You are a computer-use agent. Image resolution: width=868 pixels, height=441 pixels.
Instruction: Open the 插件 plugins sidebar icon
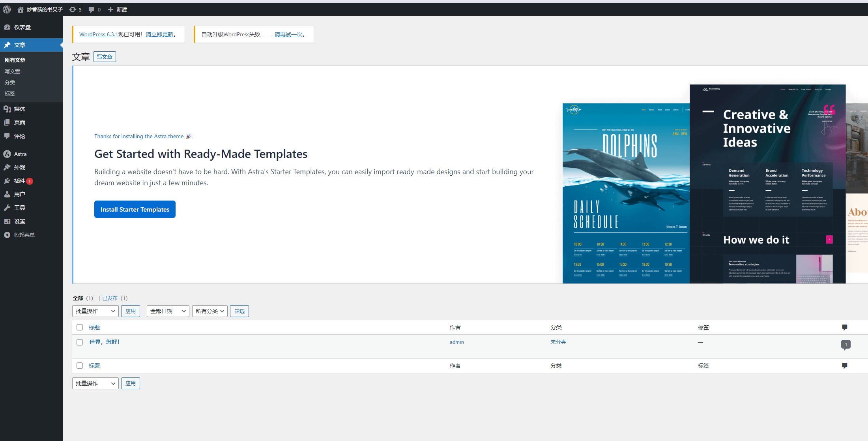[x=7, y=181]
